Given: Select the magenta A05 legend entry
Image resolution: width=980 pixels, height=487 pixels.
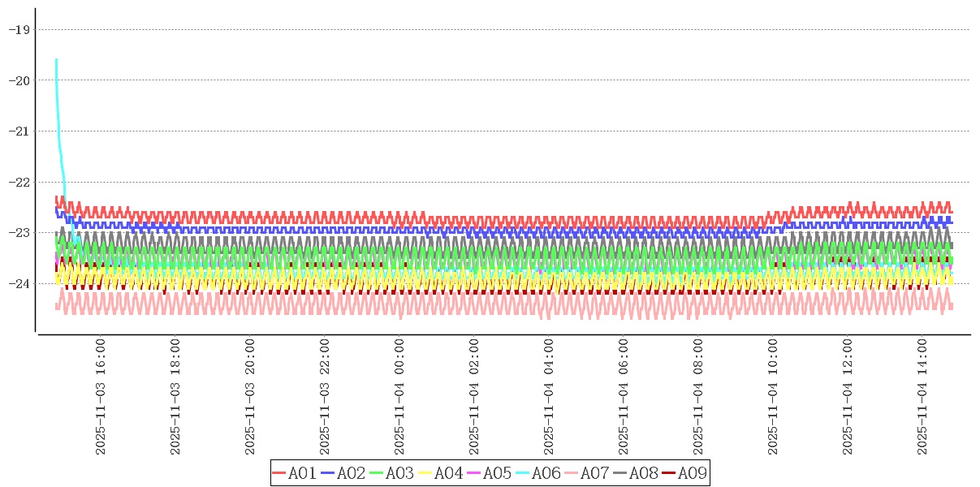Looking at the screenshot, I should pyautogui.click(x=489, y=473).
